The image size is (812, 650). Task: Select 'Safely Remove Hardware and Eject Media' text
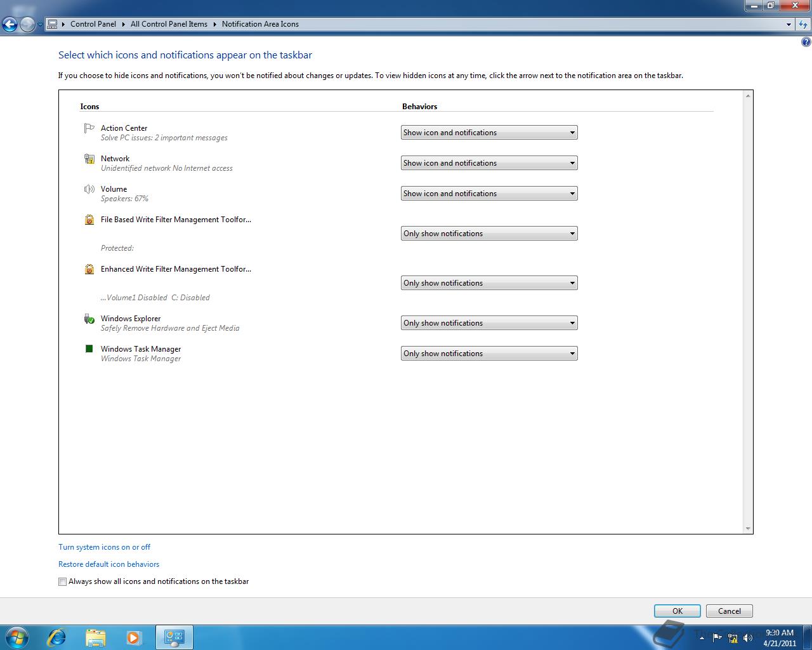[170, 328]
